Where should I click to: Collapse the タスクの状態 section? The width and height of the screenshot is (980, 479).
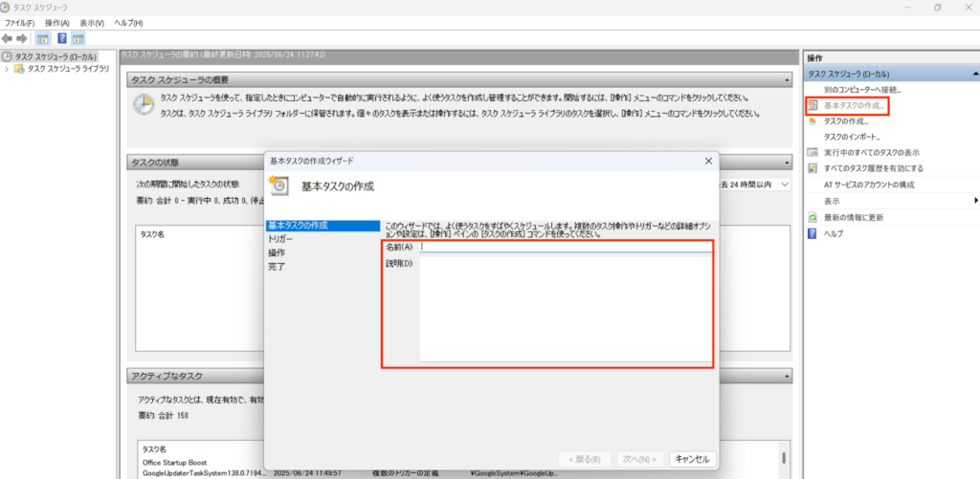pyautogui.click(x=789, y=163)
